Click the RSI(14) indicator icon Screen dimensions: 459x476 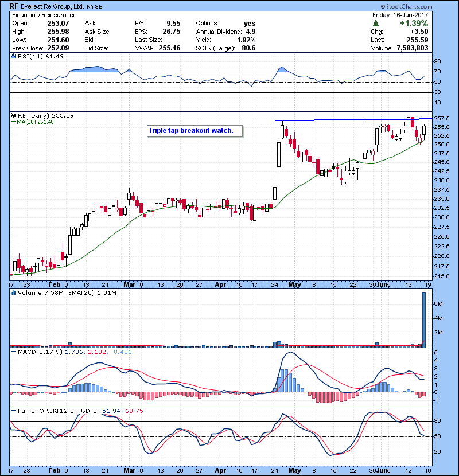pos(13,56)
